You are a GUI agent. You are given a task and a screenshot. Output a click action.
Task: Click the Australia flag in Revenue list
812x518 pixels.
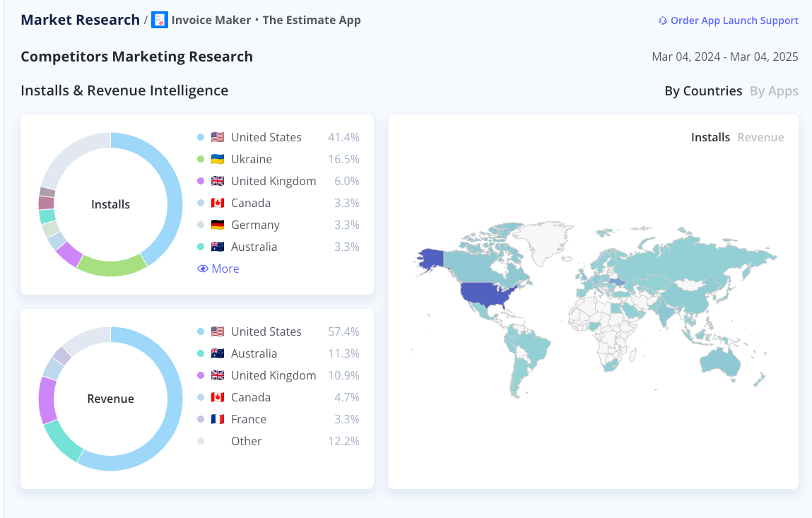point(218,353)
